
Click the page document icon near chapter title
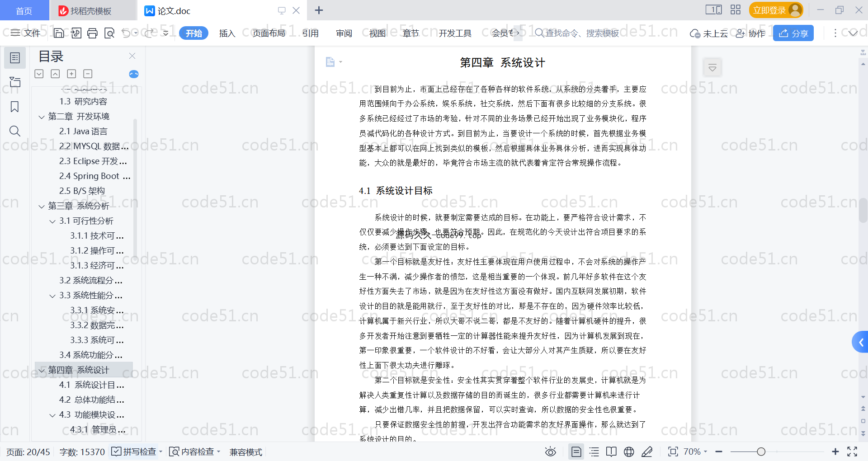coord(330,62)
